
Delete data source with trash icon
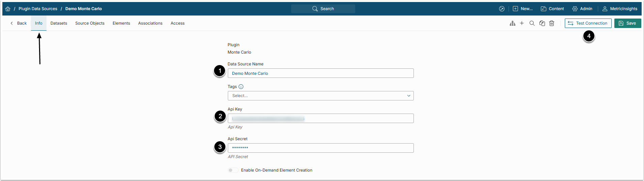click(552, 23)
